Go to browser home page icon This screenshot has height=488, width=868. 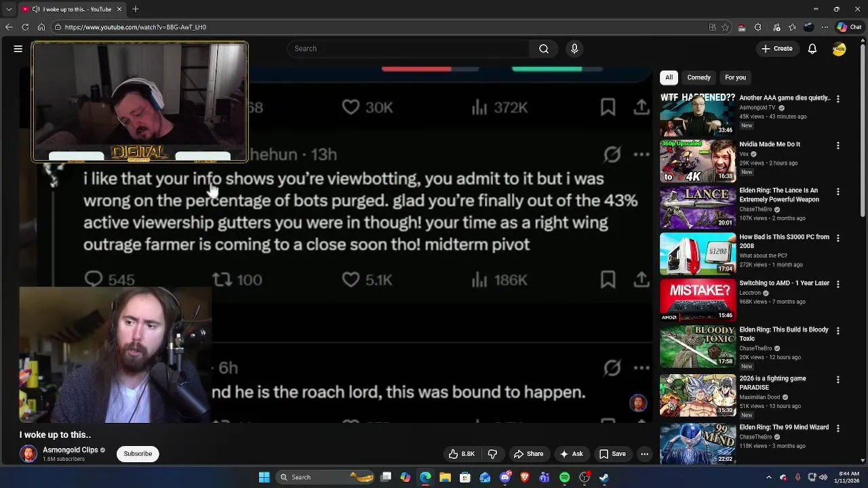click(41, 27)
